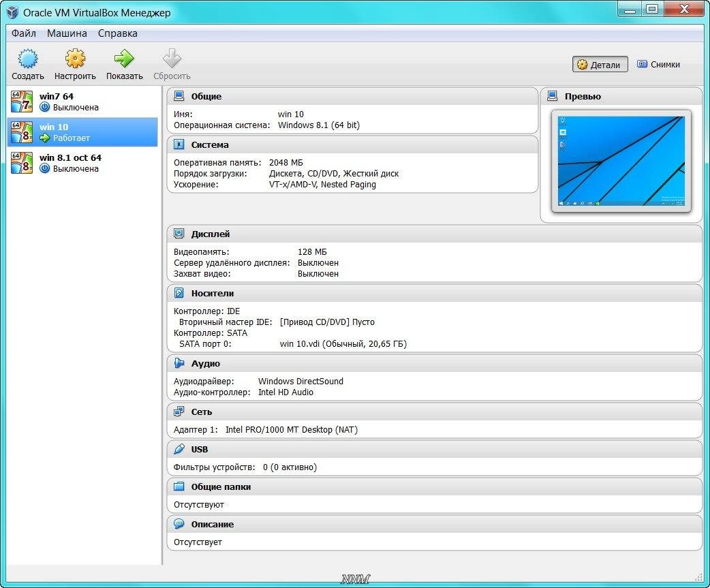The width and height of the screenshot is (710, 588).
Task: Click the win 10 preview thumbnail
Action: pos(621,161)
